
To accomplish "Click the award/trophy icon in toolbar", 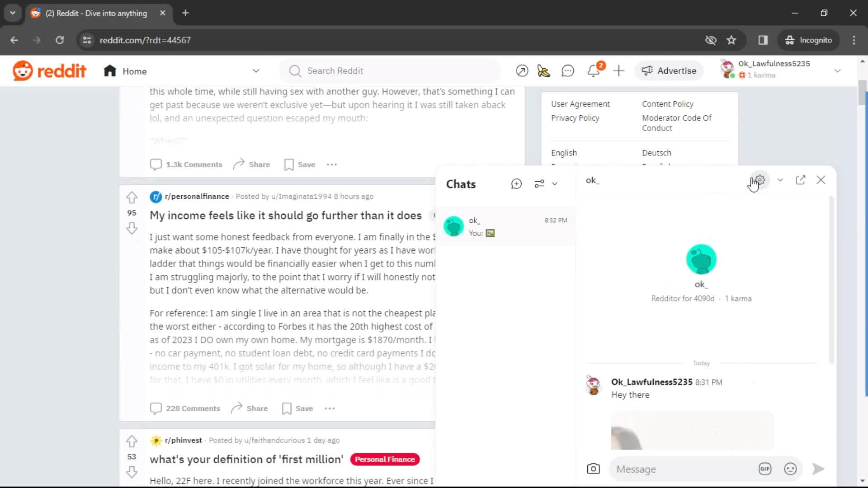I will pyautogui.click(x=544, y=71).
